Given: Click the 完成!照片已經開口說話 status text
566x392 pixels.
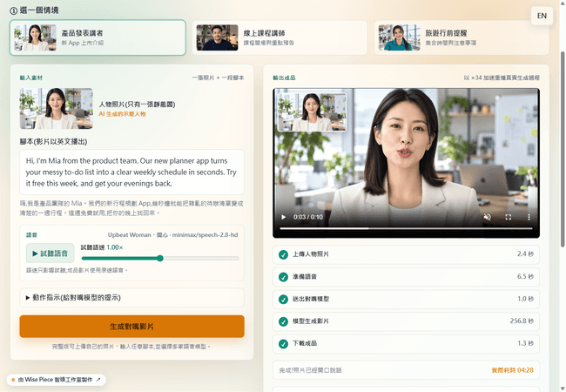Looking at the screenshot, I should coord(311,370).
